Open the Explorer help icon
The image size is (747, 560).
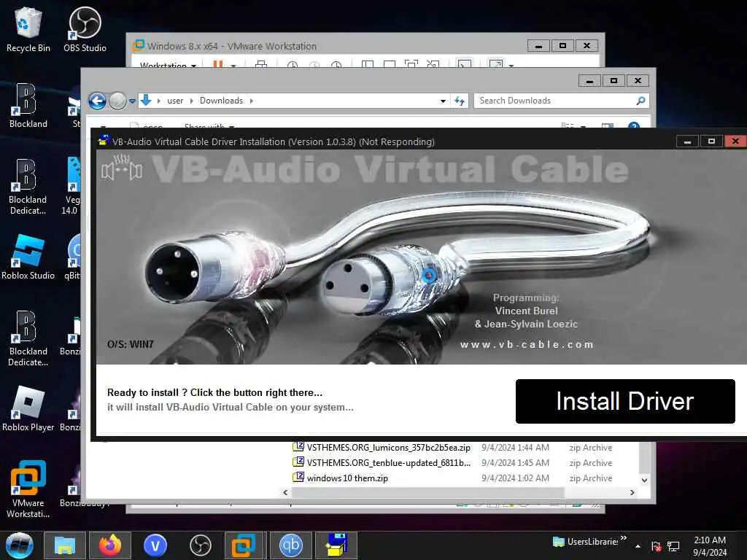[x=634, y=125]
